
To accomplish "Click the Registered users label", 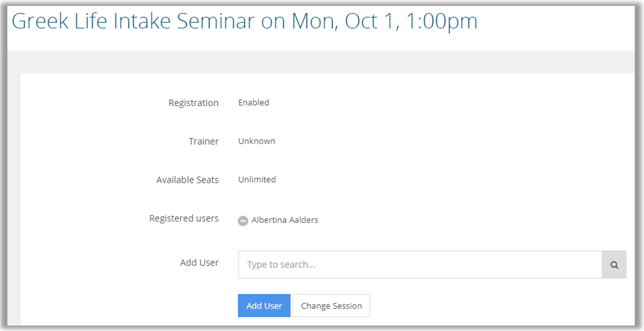I will [184, 218].
